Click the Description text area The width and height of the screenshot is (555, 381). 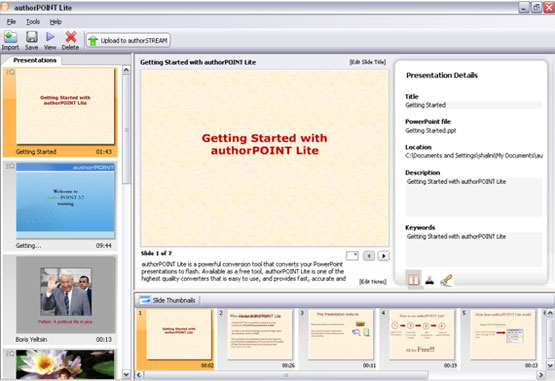tap(473, 197)
